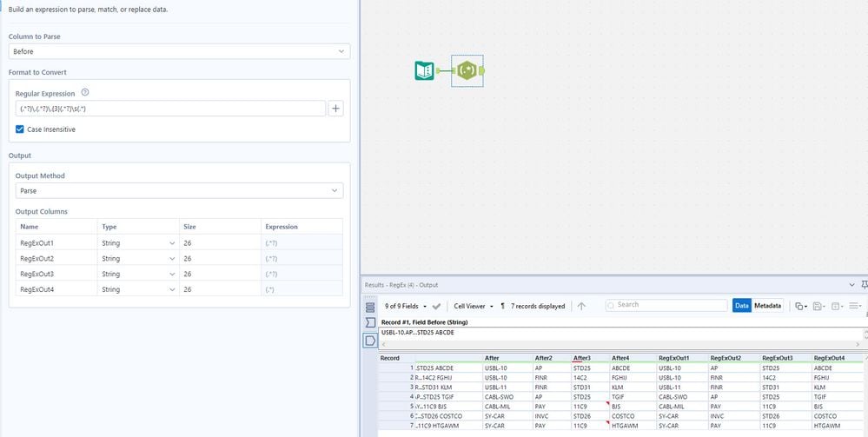
Task: Click the Record column header
Action: point(396,358)
